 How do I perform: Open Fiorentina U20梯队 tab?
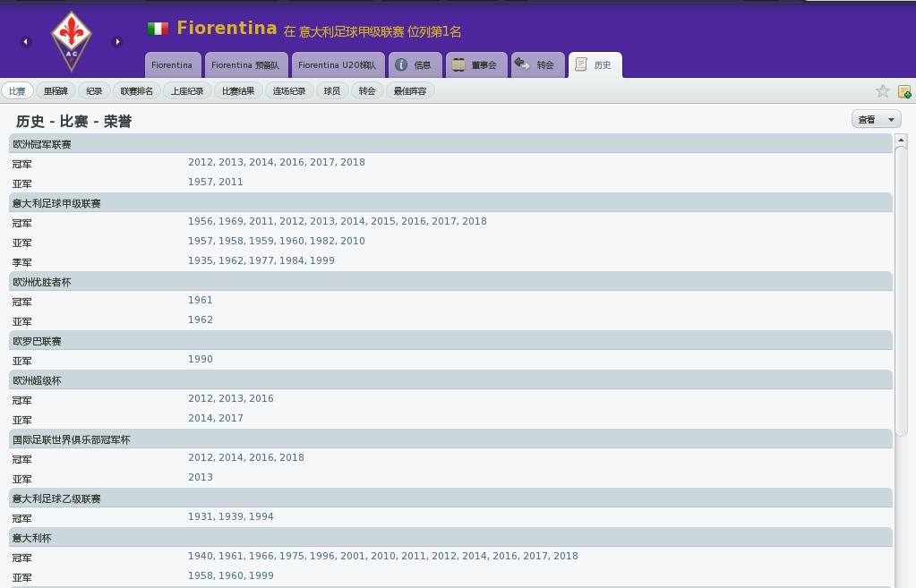[338, 64]
